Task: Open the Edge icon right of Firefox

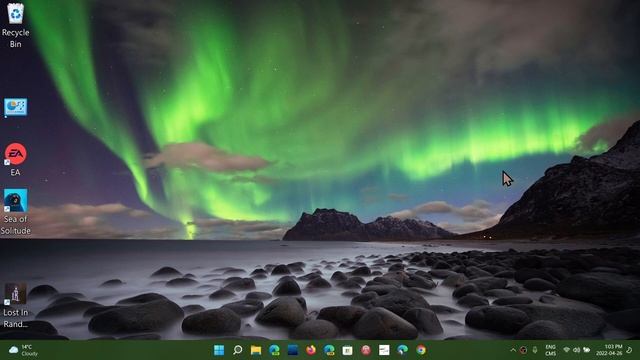Action: [x=329, y=350]
